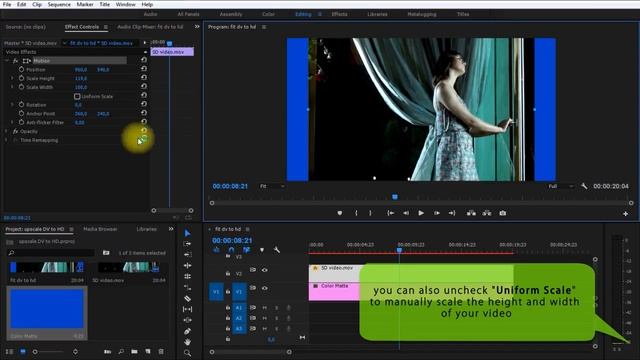Show more Project panel tabs chevron
The width and height of the screenshot is (640, 360).
tap(171, 229)
